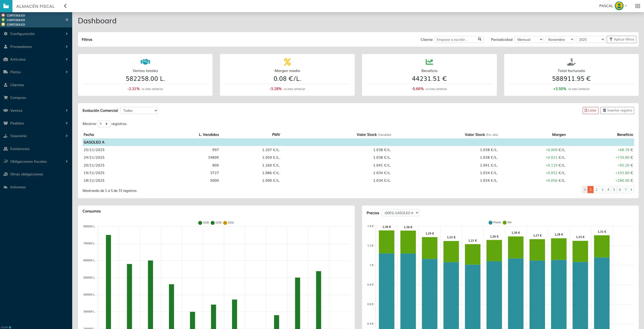Open the apps grid icon
644x329 pixels.
coord(638,6)
